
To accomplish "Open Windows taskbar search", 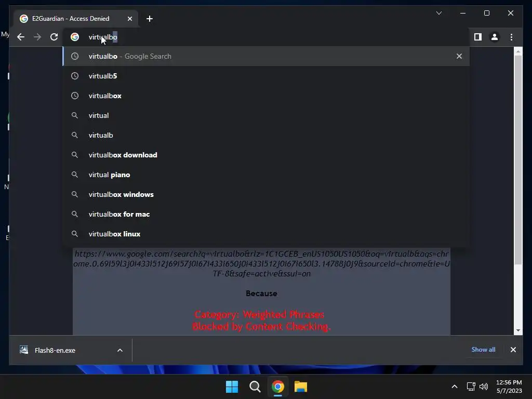I will [255, 387].
